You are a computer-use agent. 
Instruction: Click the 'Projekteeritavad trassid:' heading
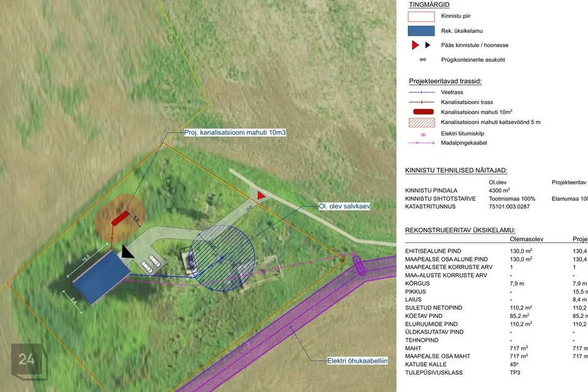coord(445,81)
